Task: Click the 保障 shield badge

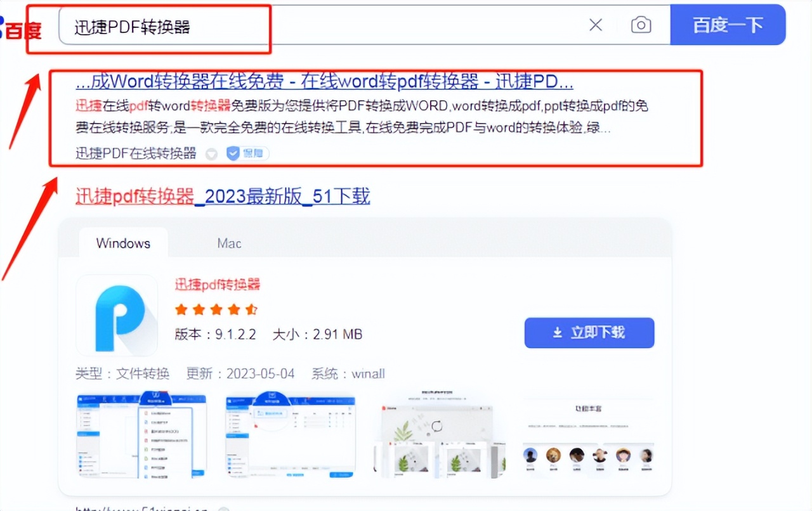Action: 247,153
